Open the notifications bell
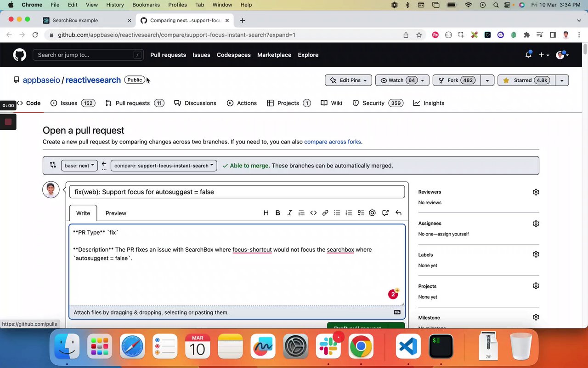The height and width of the screenshot is (368, 588). tap(528, 55)
